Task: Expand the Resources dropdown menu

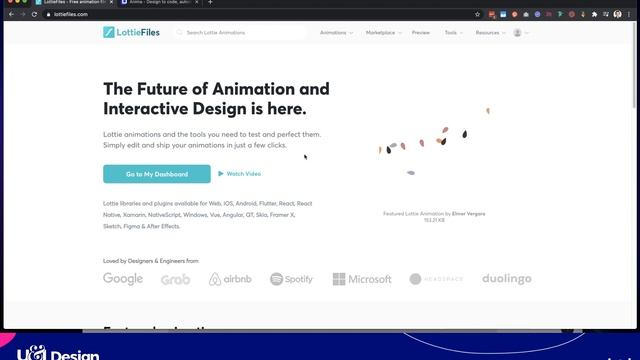Action: click(490, 33)
